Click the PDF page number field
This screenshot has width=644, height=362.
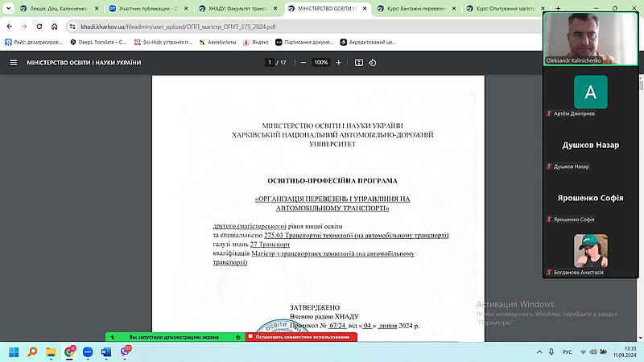(x=270, y=63)
